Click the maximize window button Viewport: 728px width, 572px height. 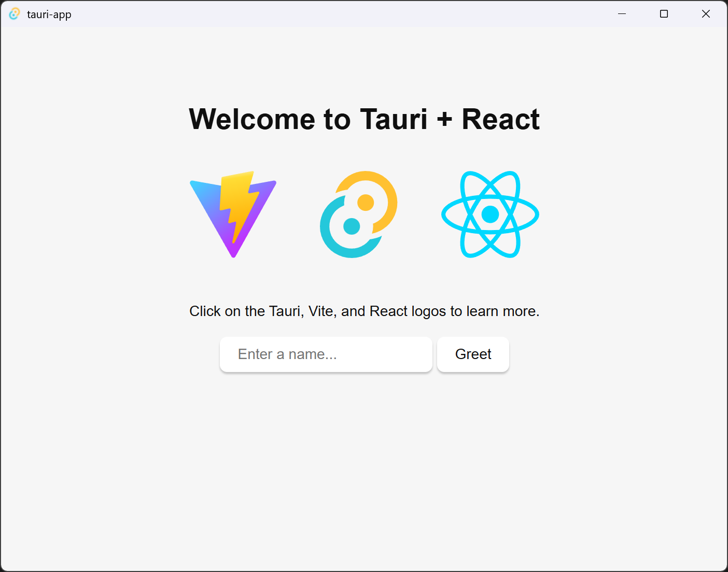[664, 14]
